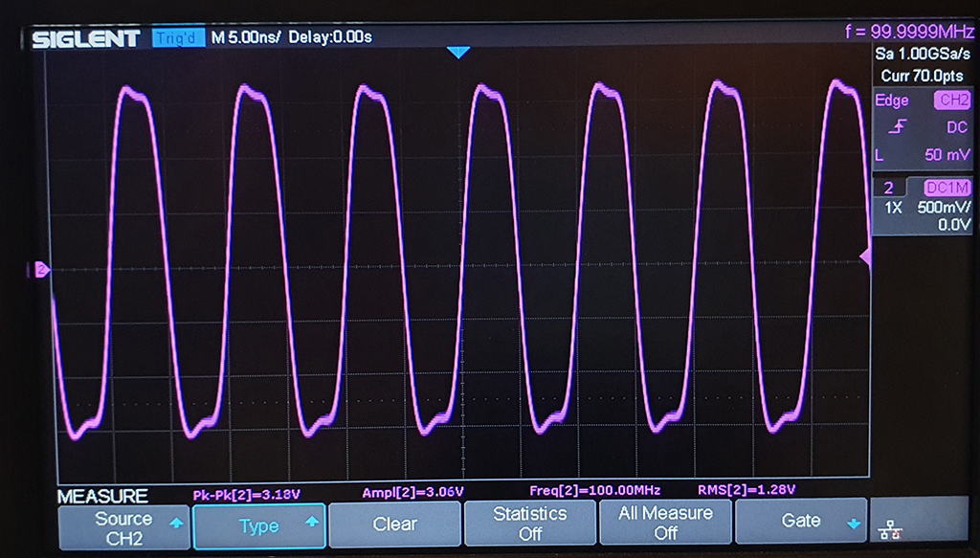Toggle All Measure Off setting
This screenshot has width=980, height=558.
[665, 524]
